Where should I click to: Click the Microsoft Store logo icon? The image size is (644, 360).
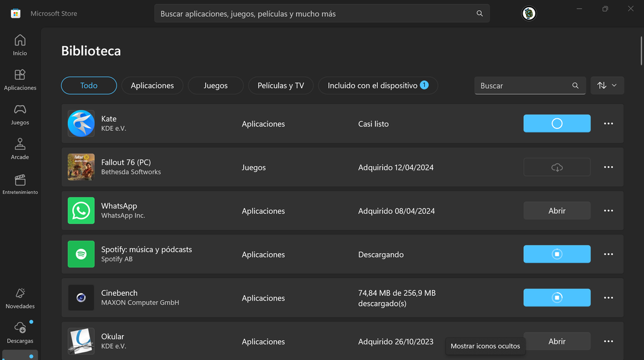pyautogui.click(x=16, y=14)
